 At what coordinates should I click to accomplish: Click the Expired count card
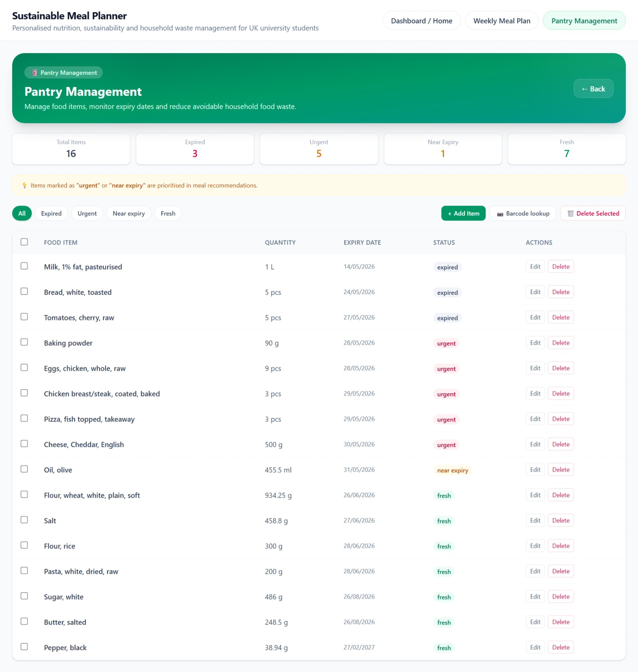[x=195, y=149]
